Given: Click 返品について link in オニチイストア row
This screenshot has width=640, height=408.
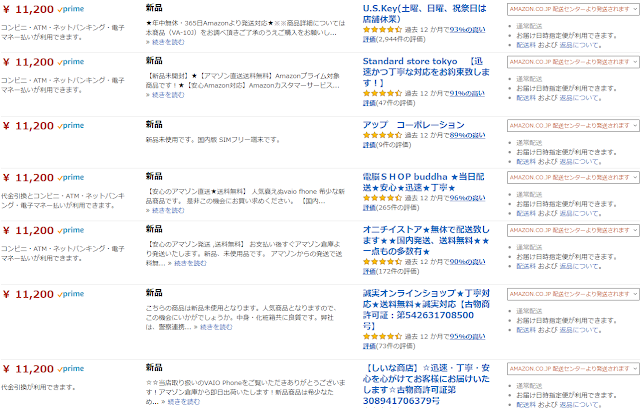Looking at the screenshot, I should coord(579,266).
